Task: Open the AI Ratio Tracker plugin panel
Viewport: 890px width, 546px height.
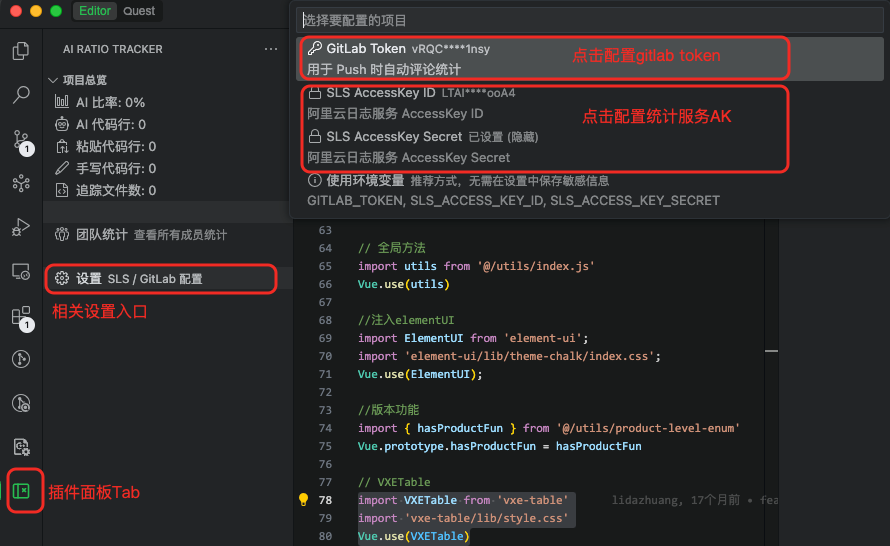Action: click(22, 491)
